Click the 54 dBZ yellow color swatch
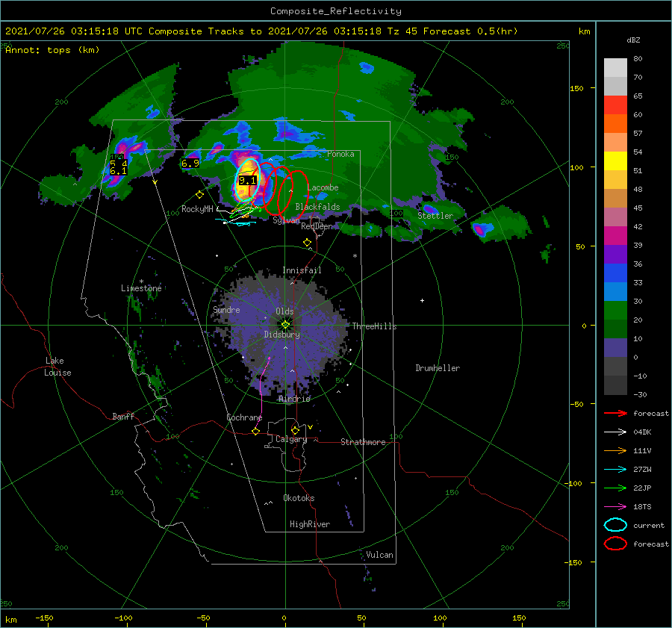This screenshot has width=672, height=628. [615, 161]
